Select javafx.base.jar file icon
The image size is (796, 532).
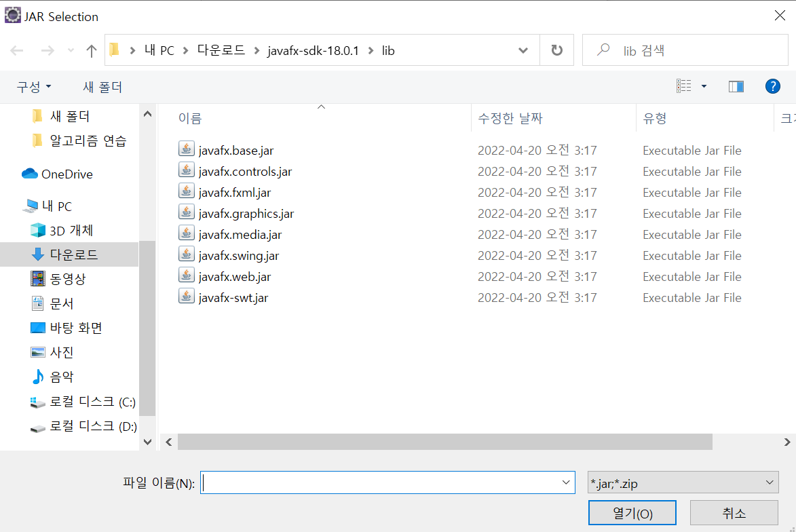tap(187, 149)
